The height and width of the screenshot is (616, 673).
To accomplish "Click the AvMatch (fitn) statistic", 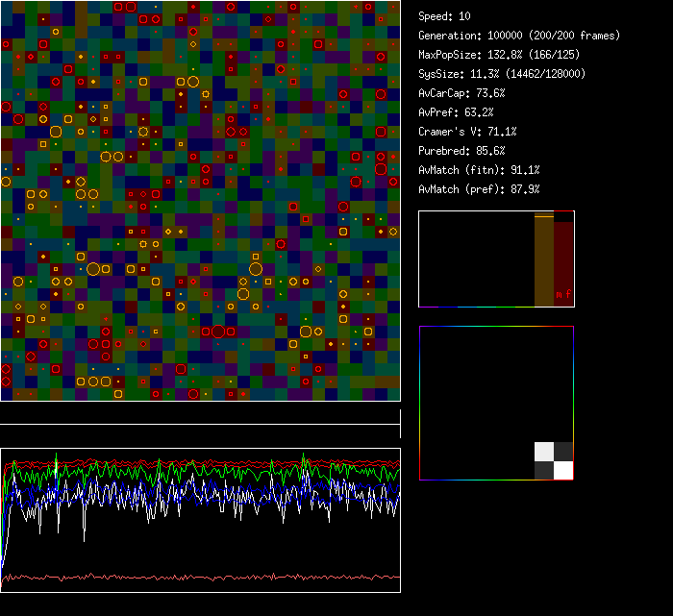I will pyautogui.click(x=479, y=170).
